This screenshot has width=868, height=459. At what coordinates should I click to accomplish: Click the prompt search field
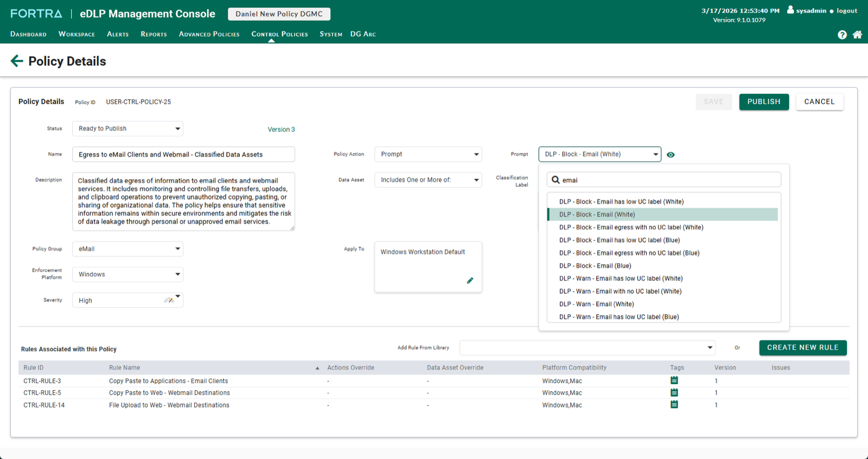(664, 180)
